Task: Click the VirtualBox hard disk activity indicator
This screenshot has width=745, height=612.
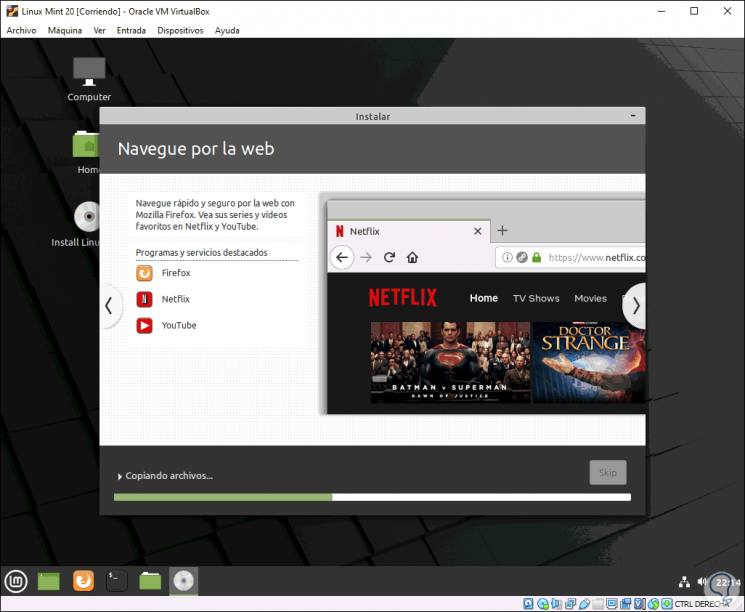Action: click(528, 604)
